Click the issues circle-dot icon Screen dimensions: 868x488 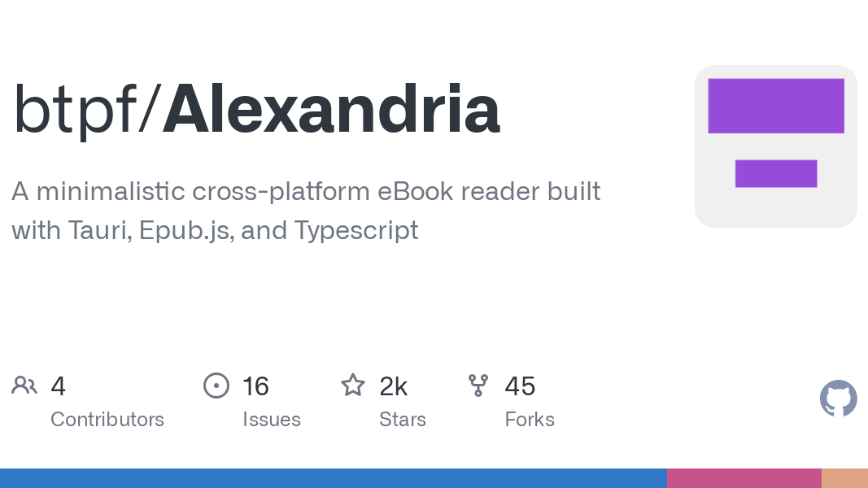[216, 386]
